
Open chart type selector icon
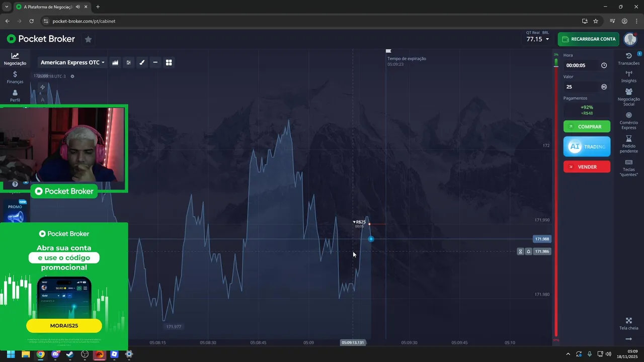point(115,62)
